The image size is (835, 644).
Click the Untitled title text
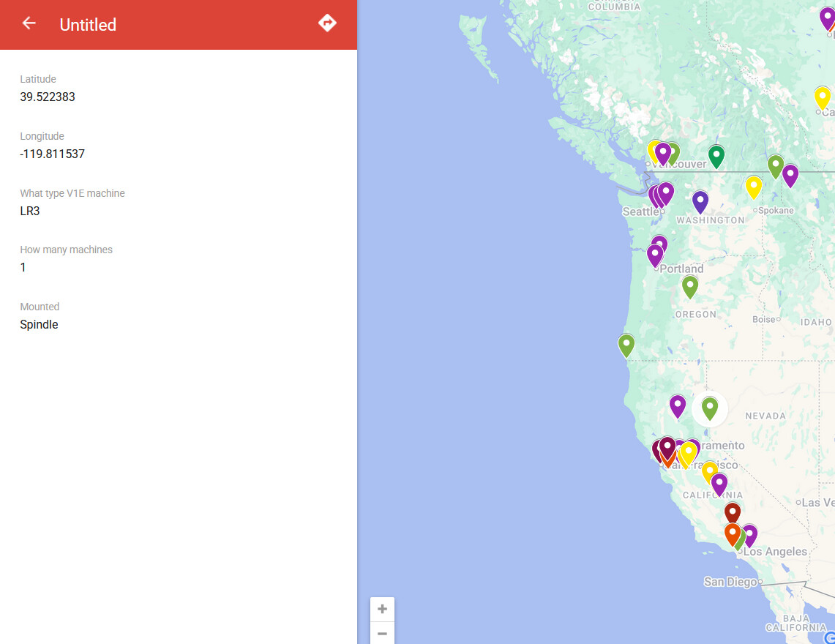point(88,25)
